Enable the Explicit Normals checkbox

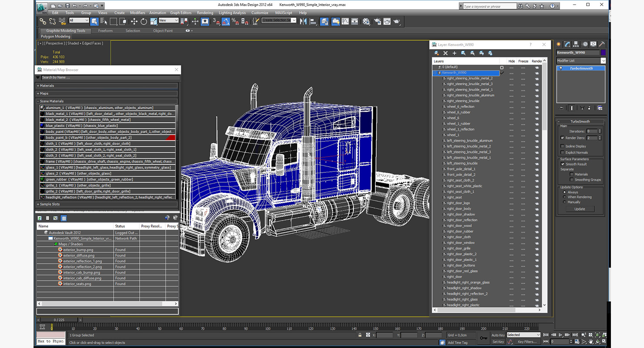pos(562,152)
